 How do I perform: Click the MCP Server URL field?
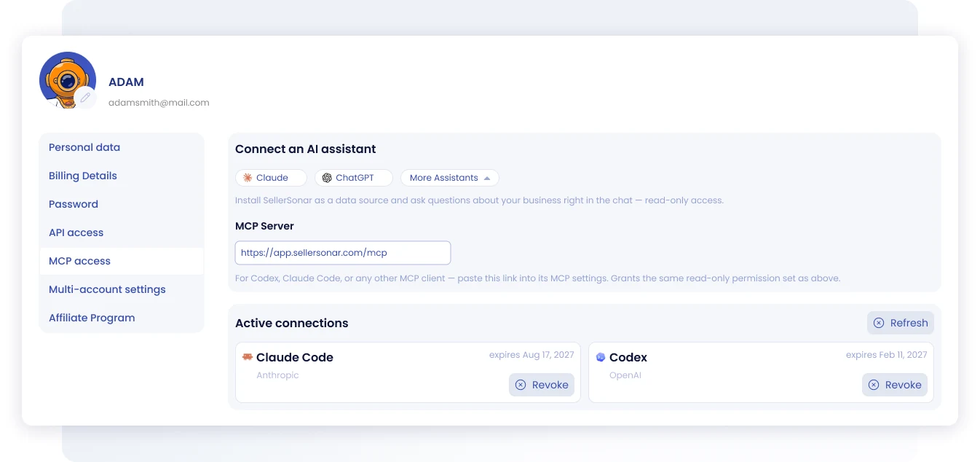point(343,253)
